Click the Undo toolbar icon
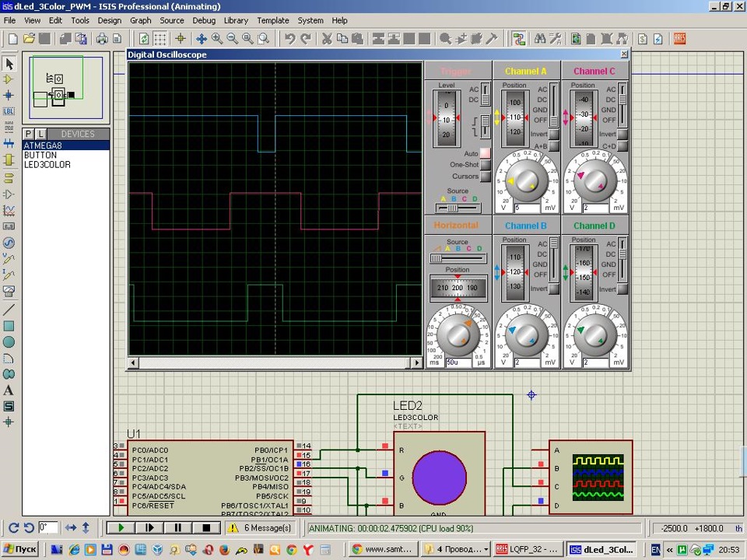Screen dimensions: 747x560 click(289, 38)
